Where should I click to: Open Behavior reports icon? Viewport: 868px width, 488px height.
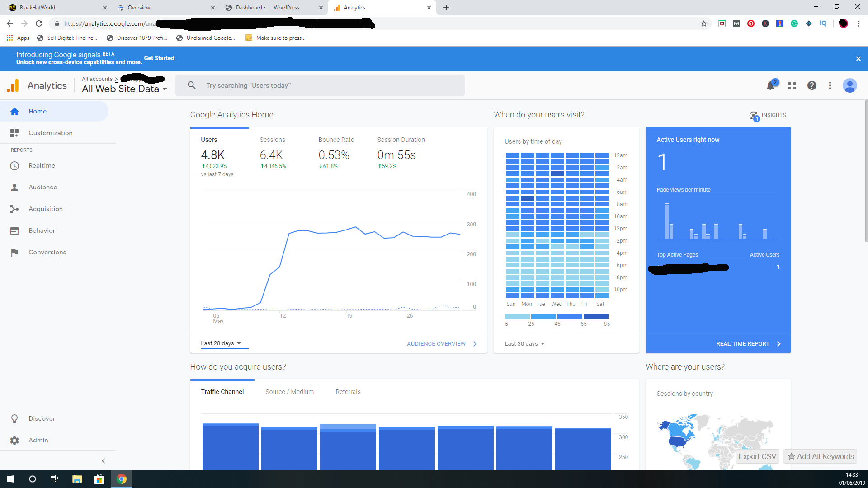[x=14, y=231]
